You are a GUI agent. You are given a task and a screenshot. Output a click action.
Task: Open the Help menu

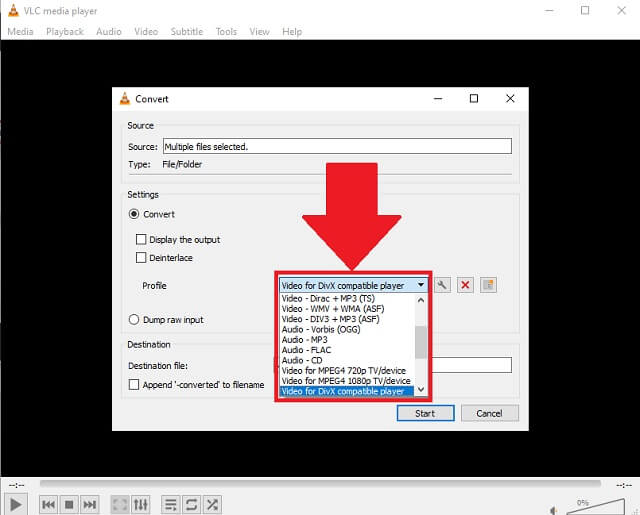tap(292, 31)
